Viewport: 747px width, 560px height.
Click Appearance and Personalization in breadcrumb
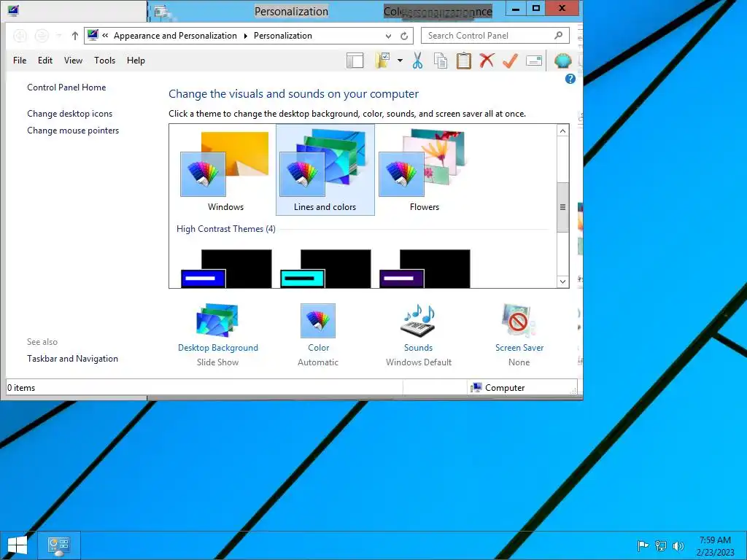pos(175,36)
